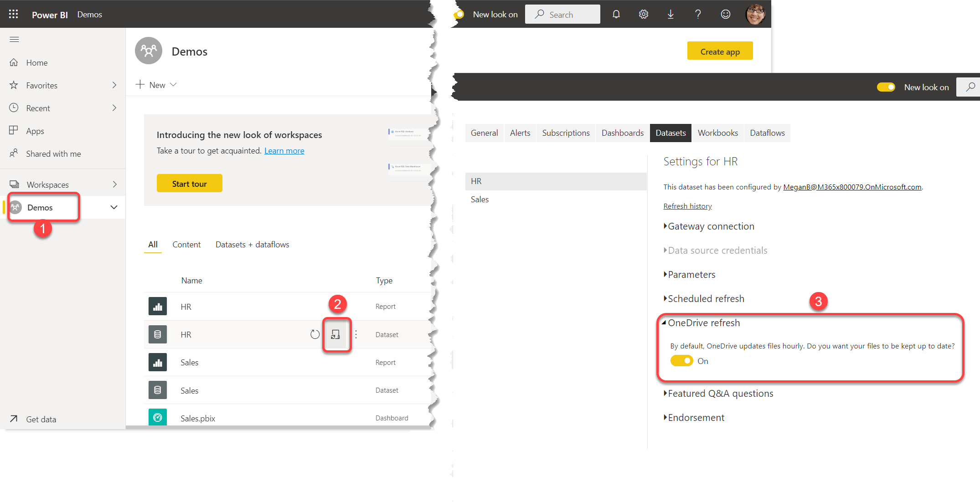Image resolution: width=980 pixels, height=502 pixels.
Task: Expand the Endorsement section
Action: click(x=694, y=418)
